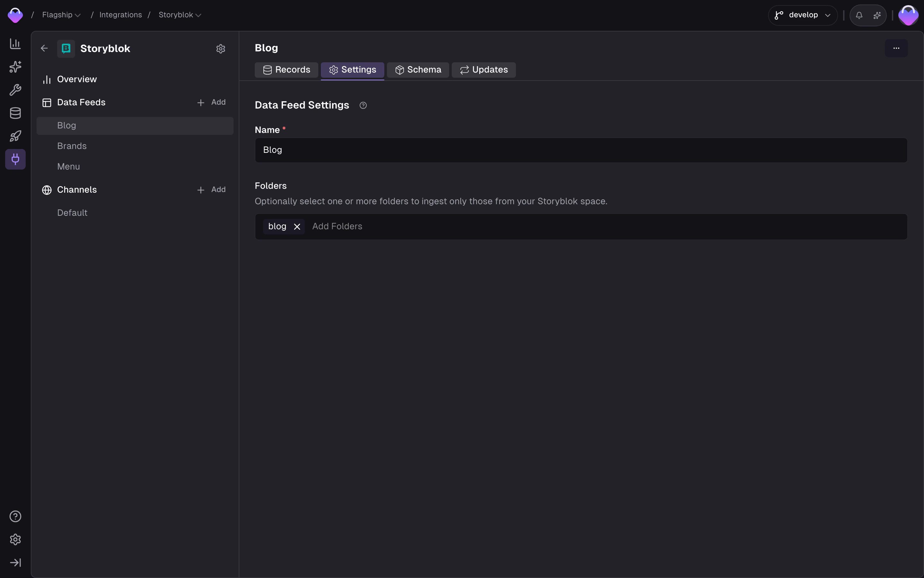Open the rocket deploy icon in left rail
The image size is (924, 578).
[x=15, y=136]
